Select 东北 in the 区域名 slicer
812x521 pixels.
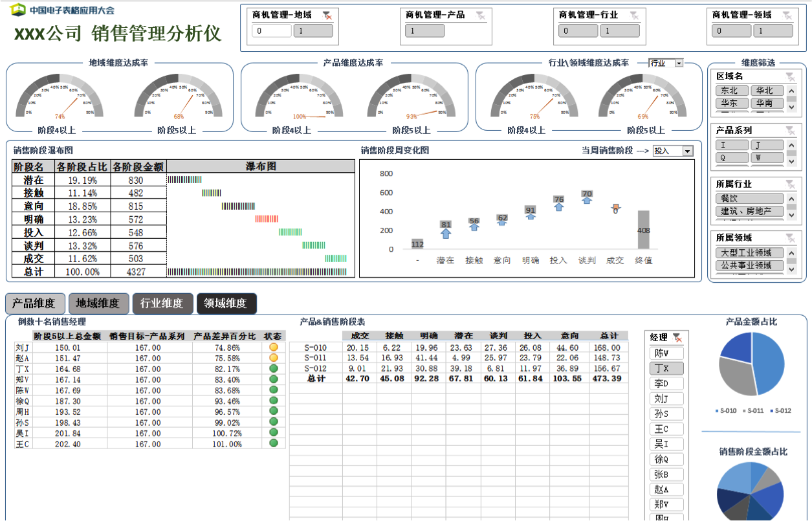click(731, 91)
